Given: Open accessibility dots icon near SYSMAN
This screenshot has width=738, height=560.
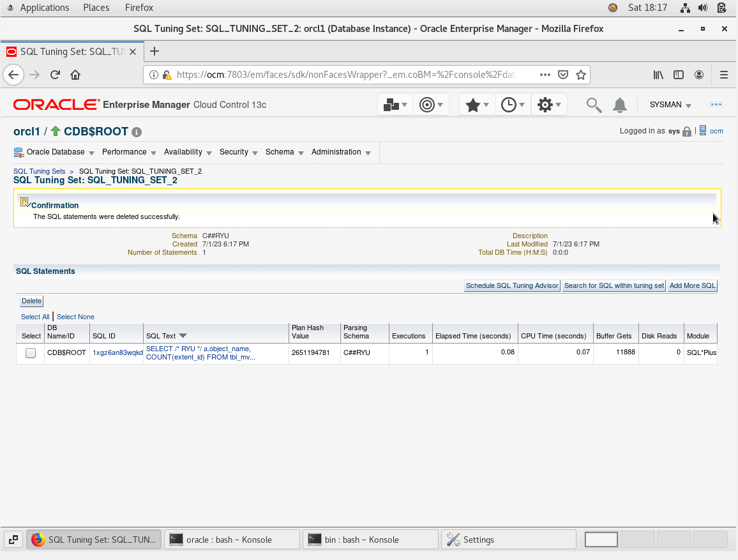Looking at the screenshot, I should coord(716,105).
